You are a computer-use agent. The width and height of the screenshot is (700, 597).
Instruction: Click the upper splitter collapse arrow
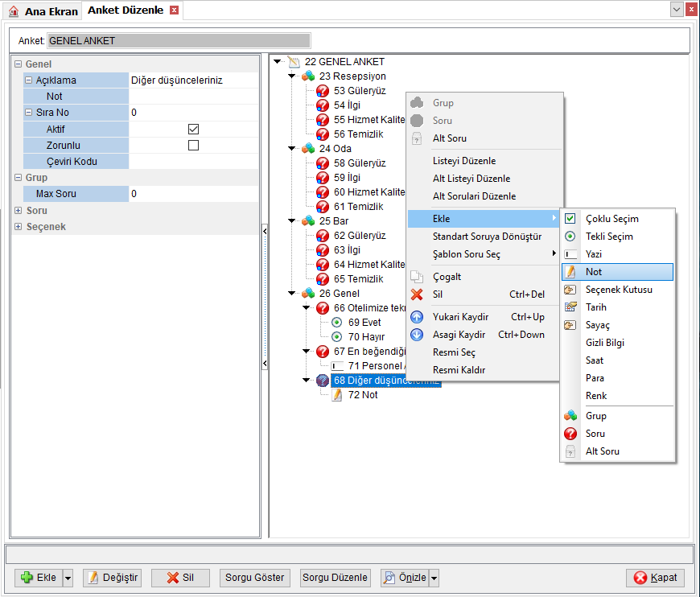click(x=265, y=231)
